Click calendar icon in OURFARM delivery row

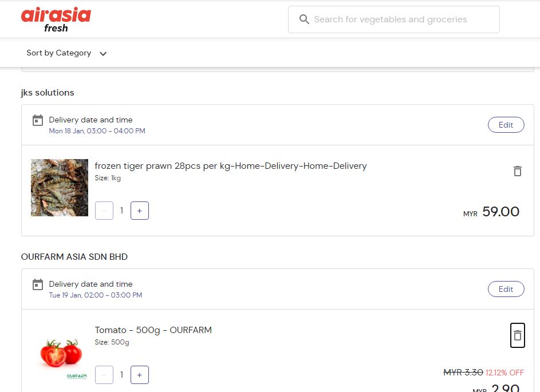pos(38,284)
